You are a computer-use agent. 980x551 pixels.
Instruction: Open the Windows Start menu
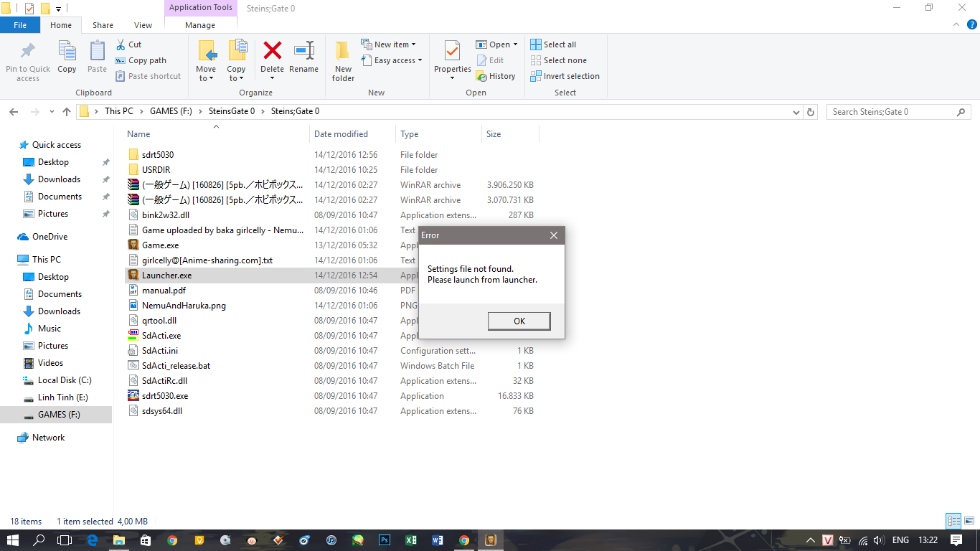click(12, 540)
